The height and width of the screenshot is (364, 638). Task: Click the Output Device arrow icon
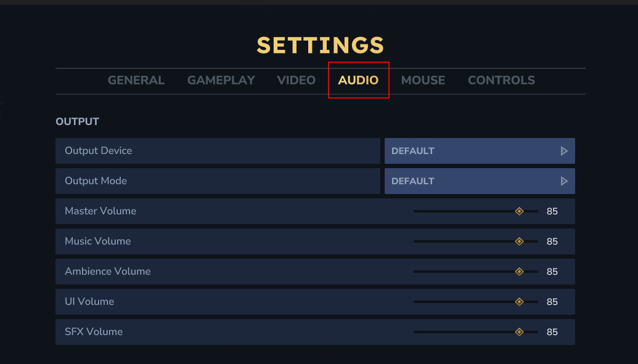point(563,151)
